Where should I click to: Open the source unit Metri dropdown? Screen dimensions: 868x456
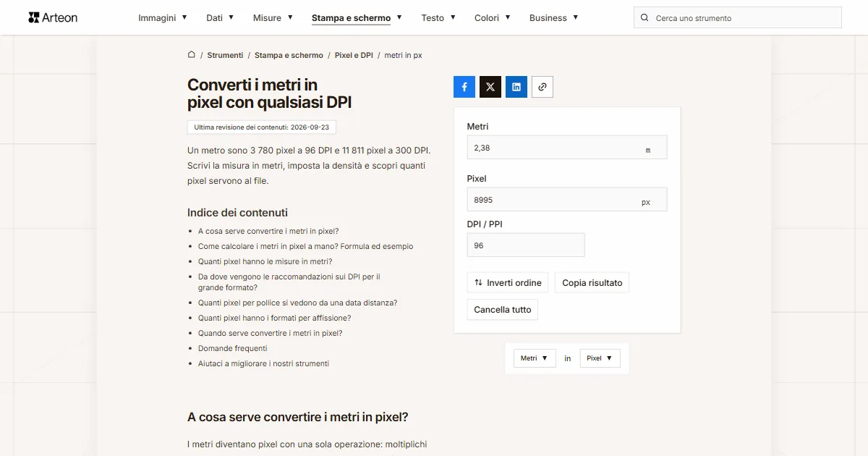point(535,358)
